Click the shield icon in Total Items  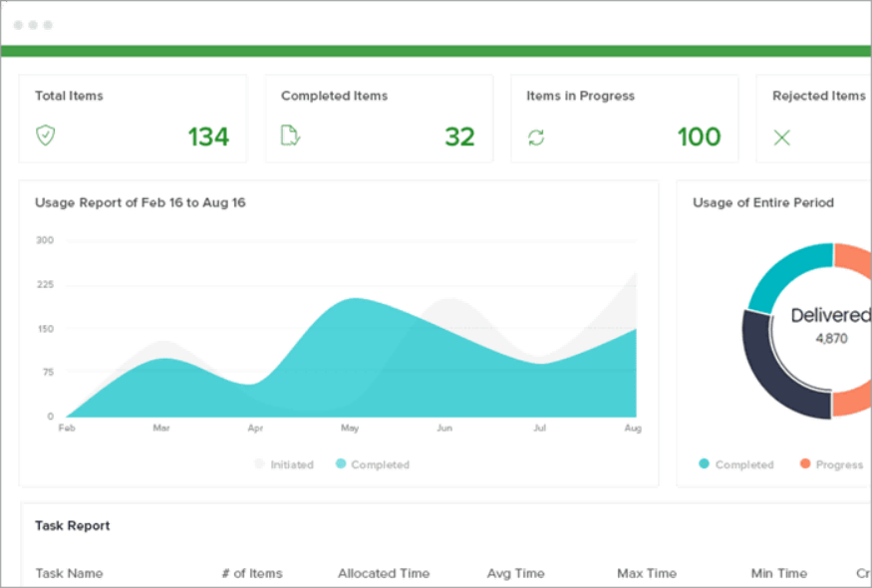(46, 136)
